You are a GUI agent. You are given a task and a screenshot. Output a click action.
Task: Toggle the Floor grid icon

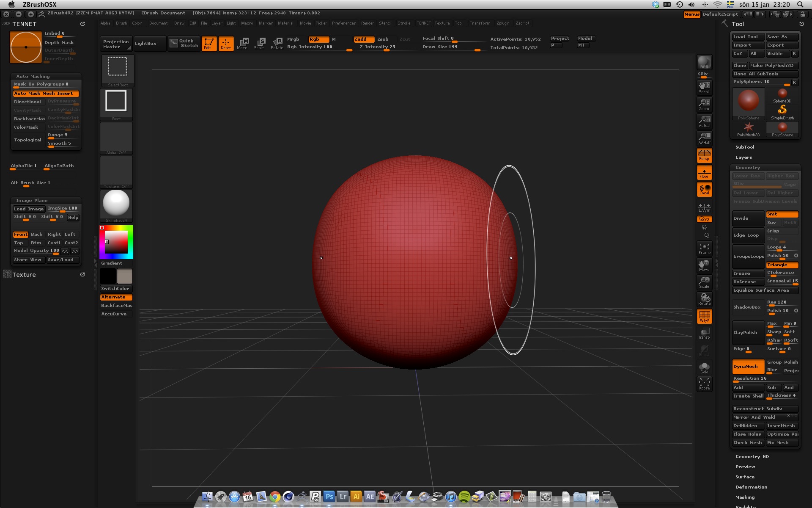(x=704, y=172)
